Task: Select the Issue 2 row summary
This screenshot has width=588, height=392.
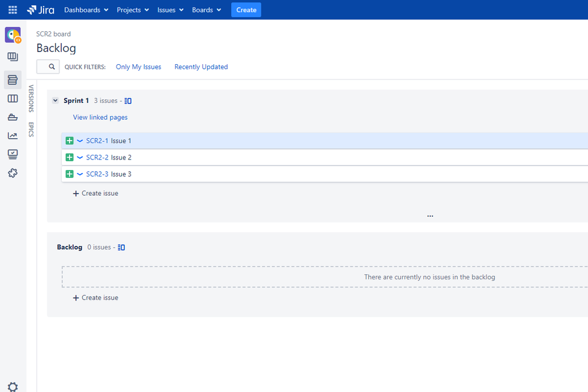Action: tap(121, 158)
